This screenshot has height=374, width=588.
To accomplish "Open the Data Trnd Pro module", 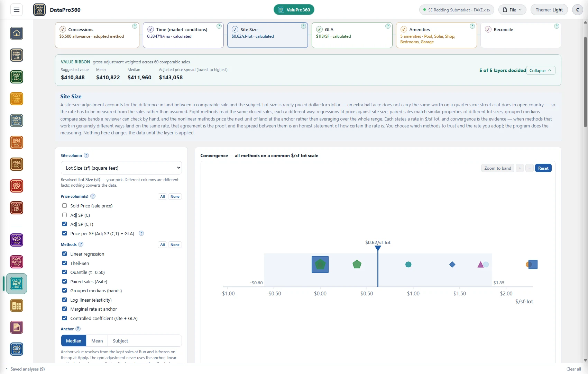I will (x=17, y=240).
